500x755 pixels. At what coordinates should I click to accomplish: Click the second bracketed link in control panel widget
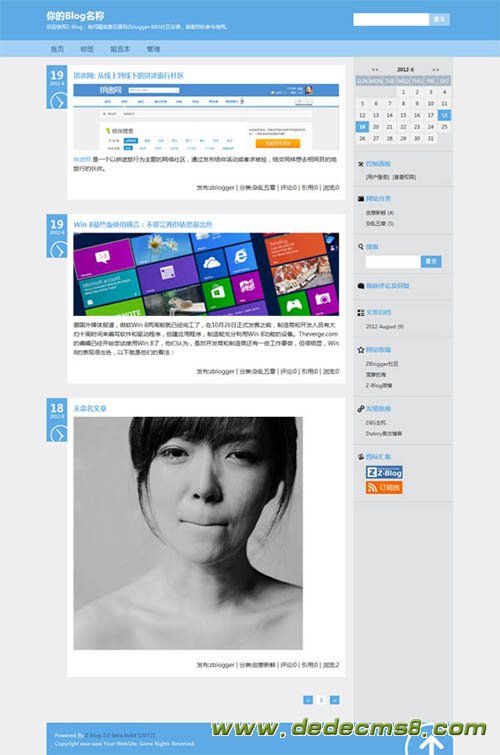pos(404,177)
